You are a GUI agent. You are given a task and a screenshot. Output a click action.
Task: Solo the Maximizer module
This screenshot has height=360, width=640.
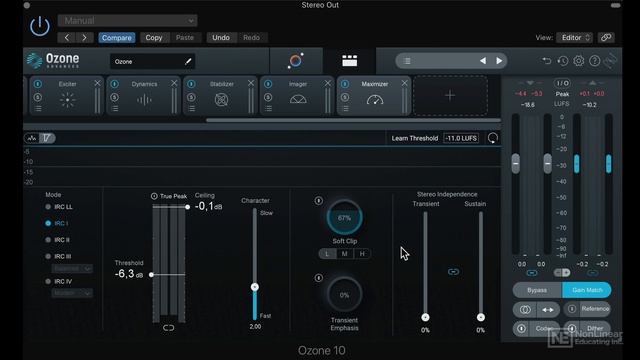tap(345, 97)
